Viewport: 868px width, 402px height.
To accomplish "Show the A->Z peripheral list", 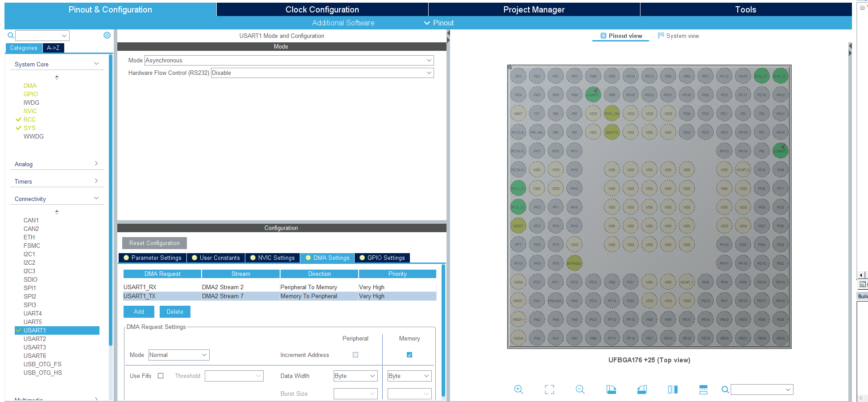I will 53,48.
